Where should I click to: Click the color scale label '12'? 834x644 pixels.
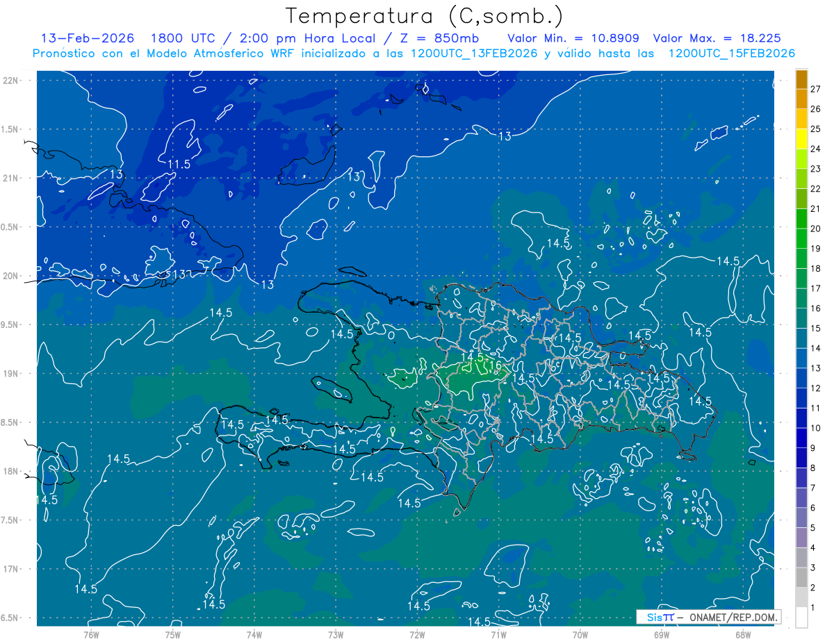(815, 388)
